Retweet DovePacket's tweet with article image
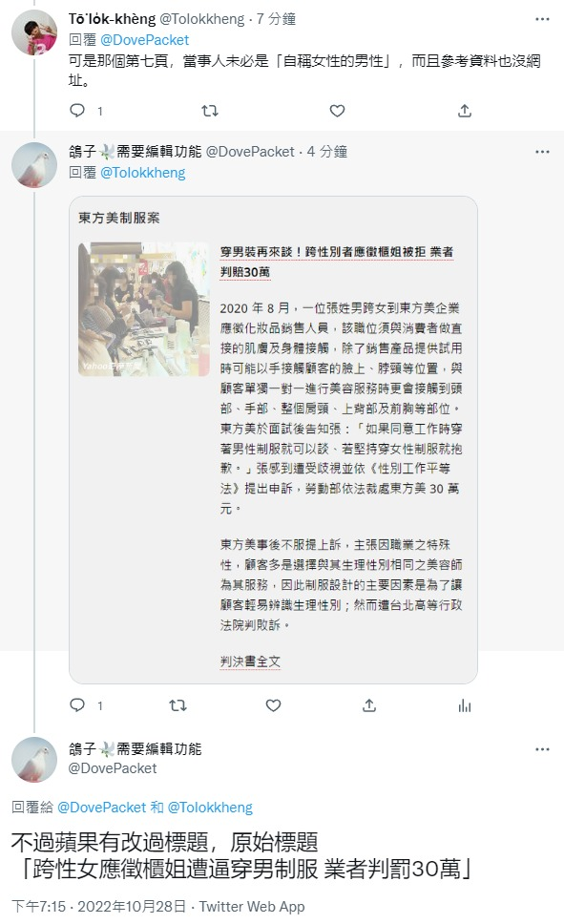Screen dimensions: 564x924 coord(178,704)
